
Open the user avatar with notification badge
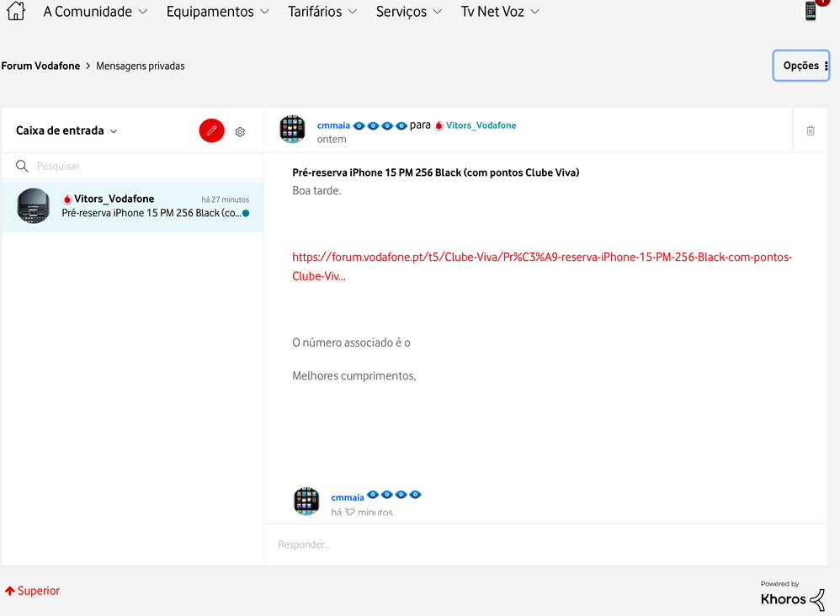coord(811,11)
